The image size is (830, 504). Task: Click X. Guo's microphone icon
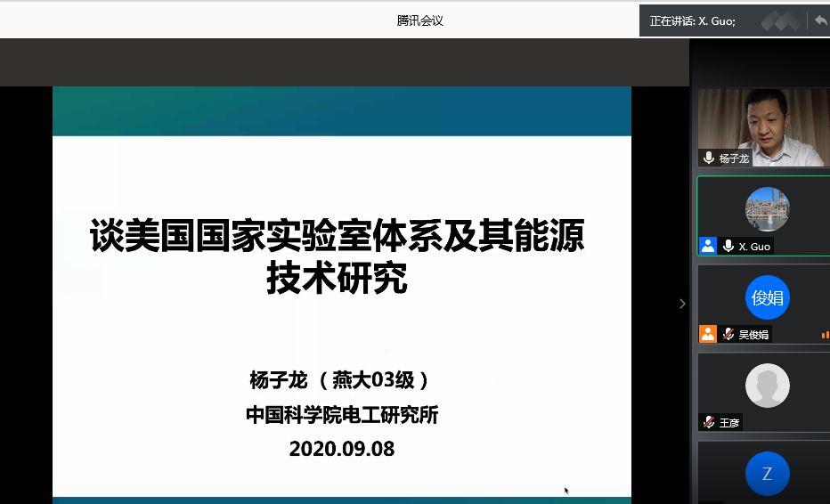(x=728, y=246)
